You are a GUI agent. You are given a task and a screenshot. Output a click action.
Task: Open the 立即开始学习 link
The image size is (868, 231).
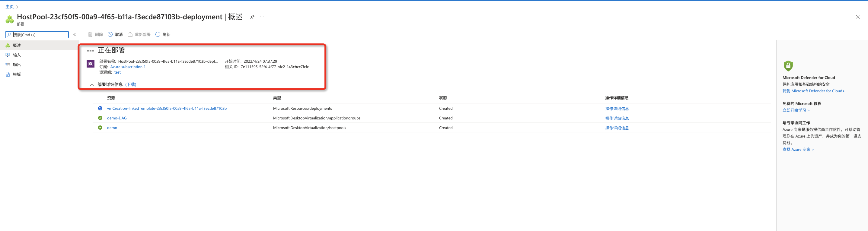pos(796,110)
